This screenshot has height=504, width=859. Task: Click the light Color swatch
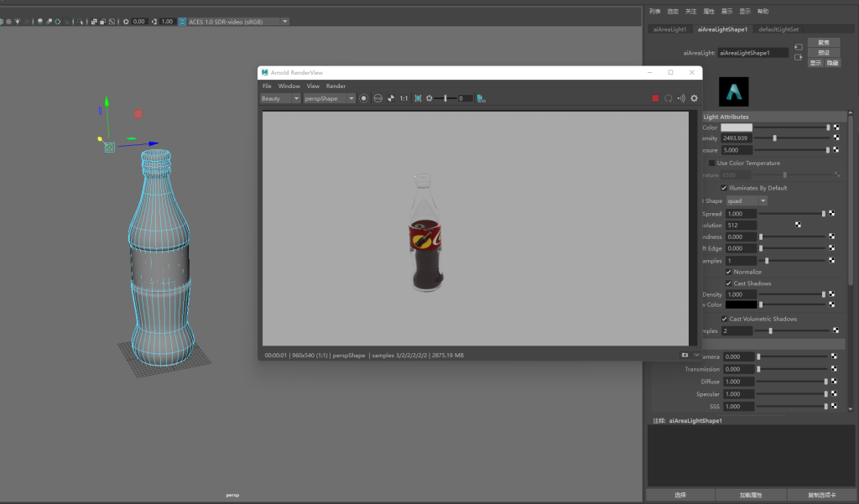(737, 127)
